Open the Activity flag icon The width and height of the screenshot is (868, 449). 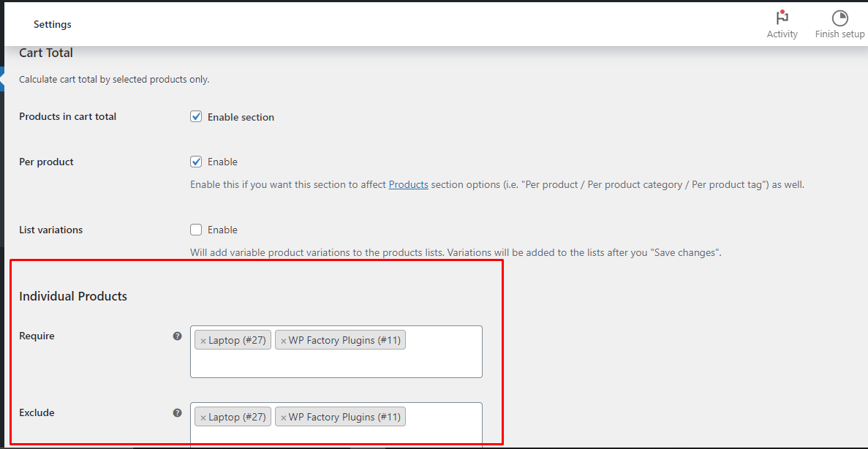[782, 17]
